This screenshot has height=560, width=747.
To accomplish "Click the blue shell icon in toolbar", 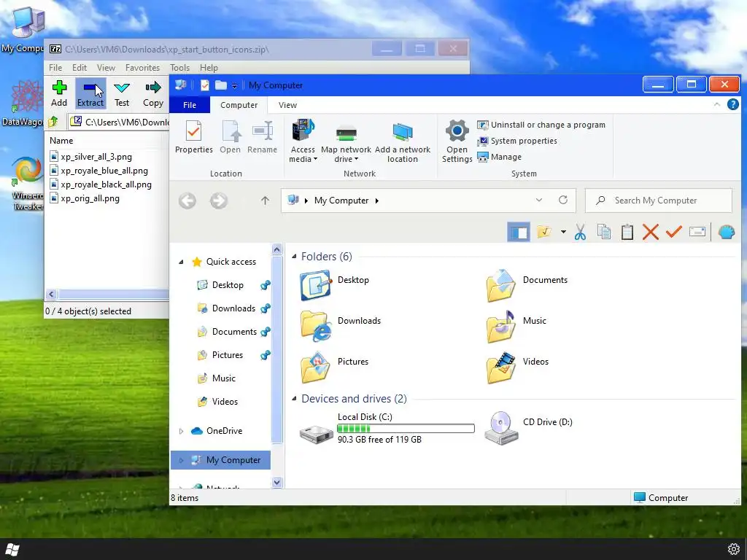I will (x=726, y=232).
